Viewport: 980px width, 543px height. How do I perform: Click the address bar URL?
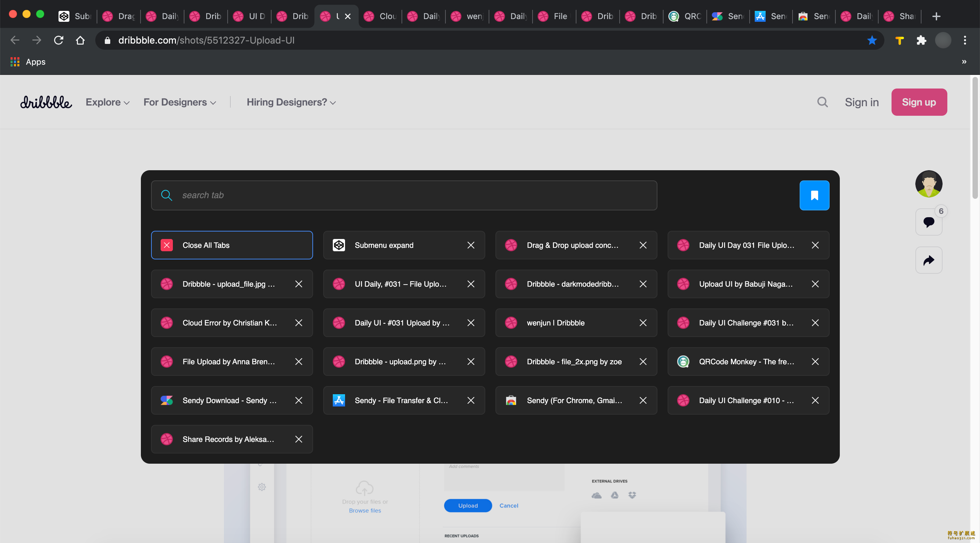pos(206,40)
